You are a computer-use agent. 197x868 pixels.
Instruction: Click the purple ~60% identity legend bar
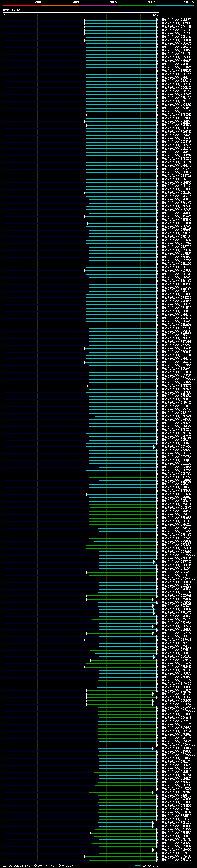coord(99,6)
